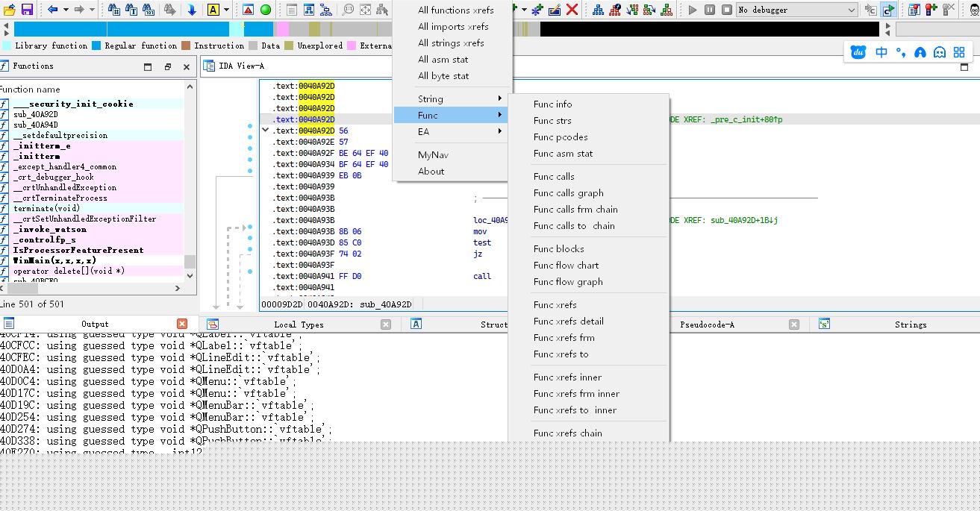The width and height of the screenshot is (980, 511).
Task: Open the dropdown next to yellow A icon
Action: pos(228,10)
